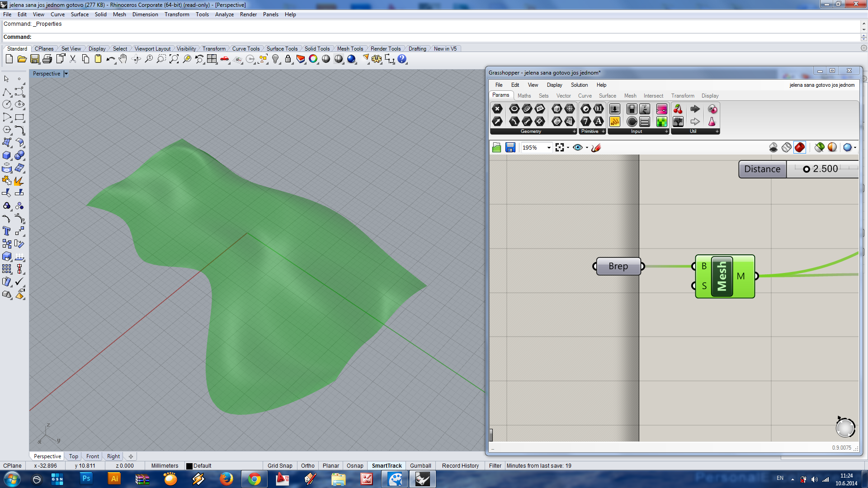The width and height of the screenshot is (868, 488).
Task: Click the Zoom Extents icon
Action: pyautogui.click(x=174, y=59)
